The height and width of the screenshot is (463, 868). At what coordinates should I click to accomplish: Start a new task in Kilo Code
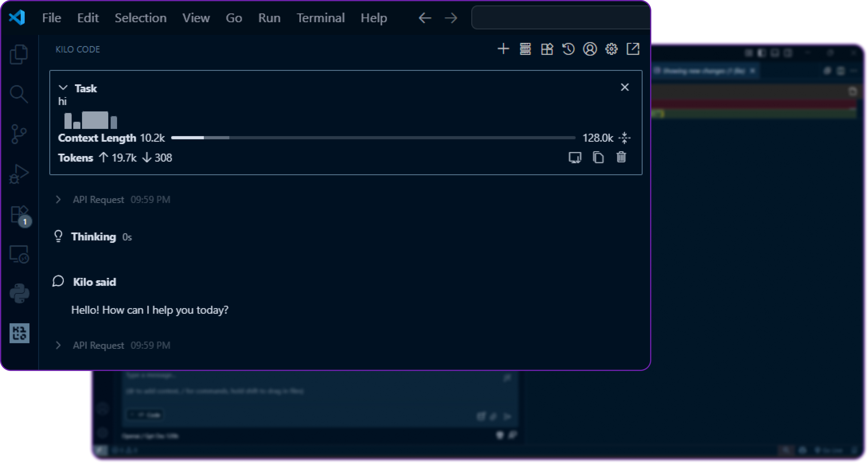point(503,49)
